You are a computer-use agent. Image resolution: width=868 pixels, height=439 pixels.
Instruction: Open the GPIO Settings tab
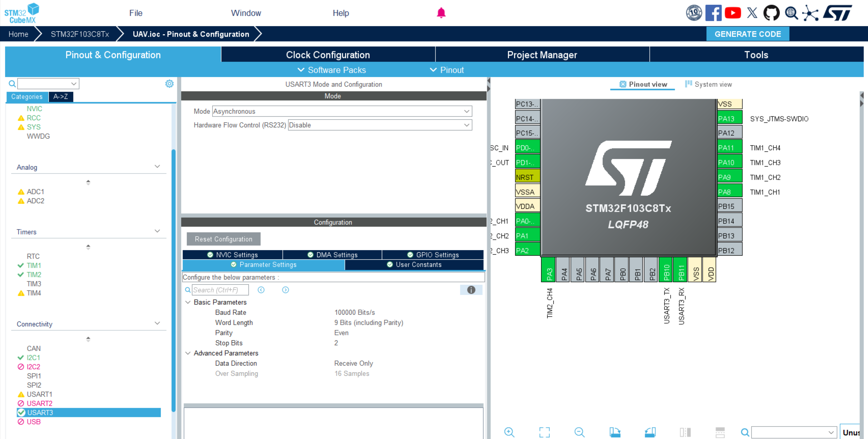point(433,255)
